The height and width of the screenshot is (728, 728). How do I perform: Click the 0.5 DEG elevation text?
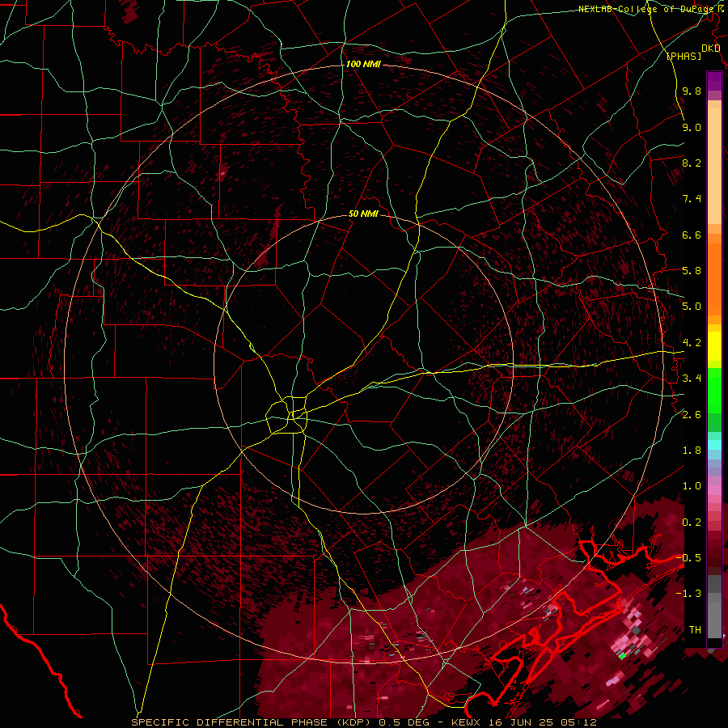(404, 722)
